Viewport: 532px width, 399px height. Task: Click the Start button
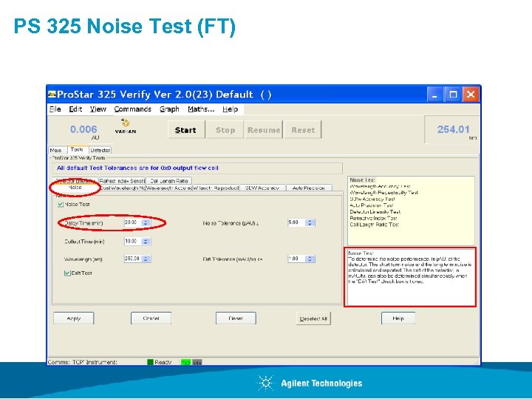[x=186, y=130]
